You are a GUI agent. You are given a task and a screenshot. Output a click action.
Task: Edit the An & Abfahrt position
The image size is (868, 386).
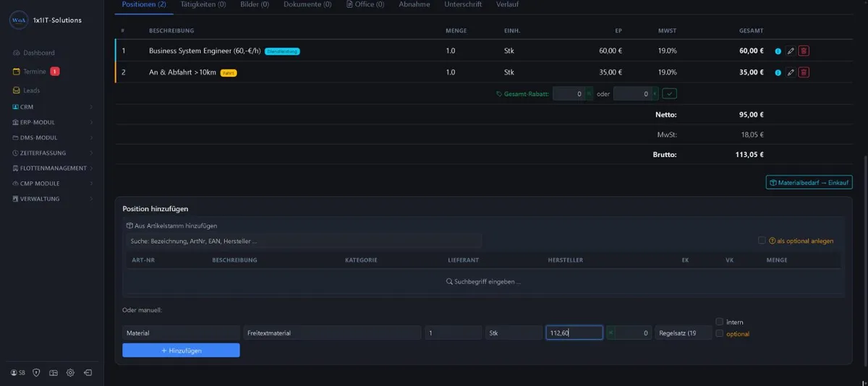[x=791, y=72]
